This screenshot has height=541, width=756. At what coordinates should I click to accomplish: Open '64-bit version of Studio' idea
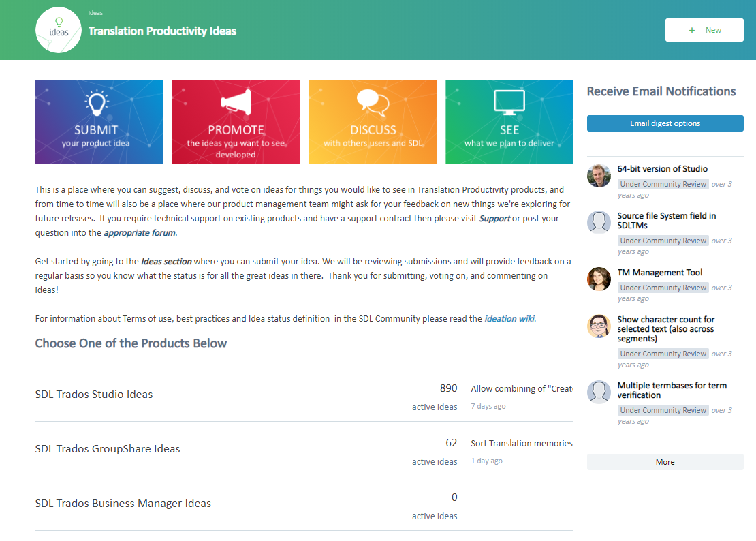[663, 169]
